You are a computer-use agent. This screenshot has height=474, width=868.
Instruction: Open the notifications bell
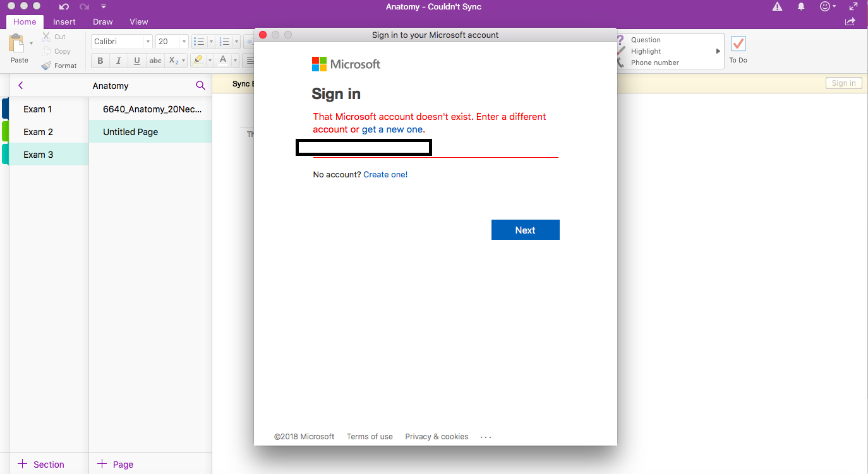[801, 6]
